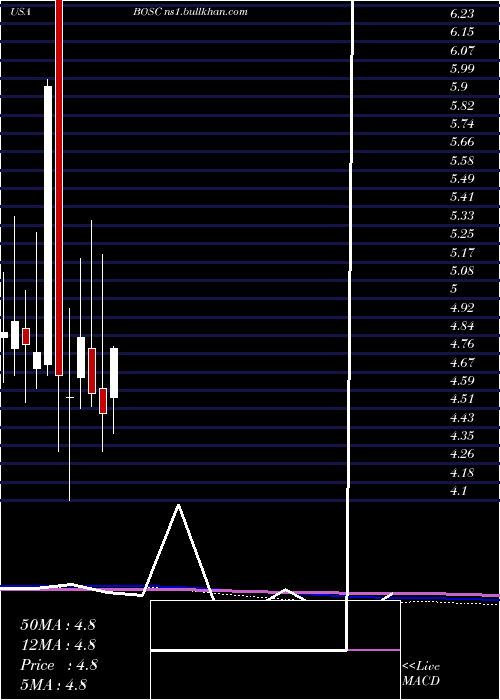Select the 4.84 axis label
The image size is (500, 700).
click(462, 326)
